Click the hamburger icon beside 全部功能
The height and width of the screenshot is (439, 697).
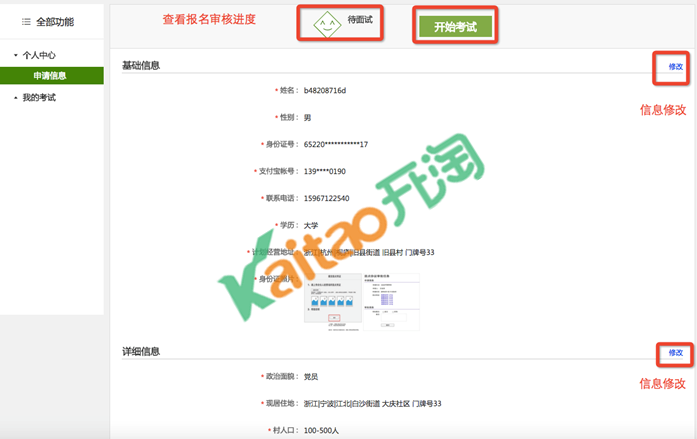coord(26,21)
